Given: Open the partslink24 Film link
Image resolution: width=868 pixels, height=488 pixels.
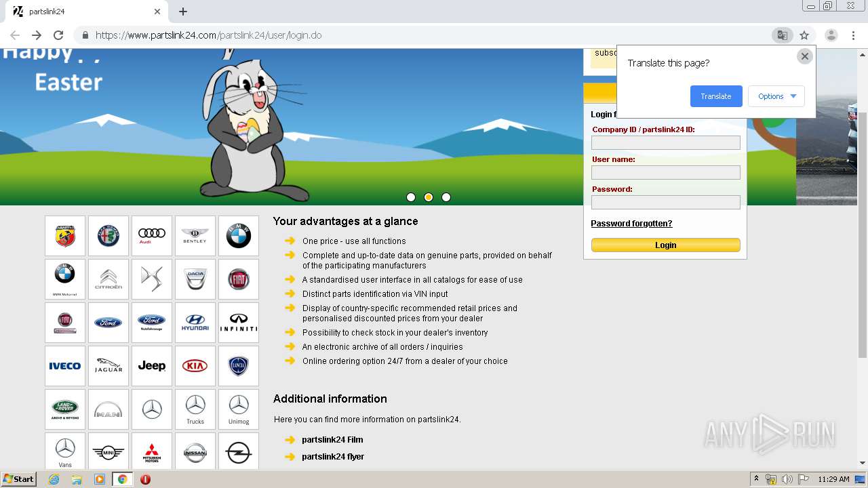Looking at the screenshot, I should tap(332, 440).
